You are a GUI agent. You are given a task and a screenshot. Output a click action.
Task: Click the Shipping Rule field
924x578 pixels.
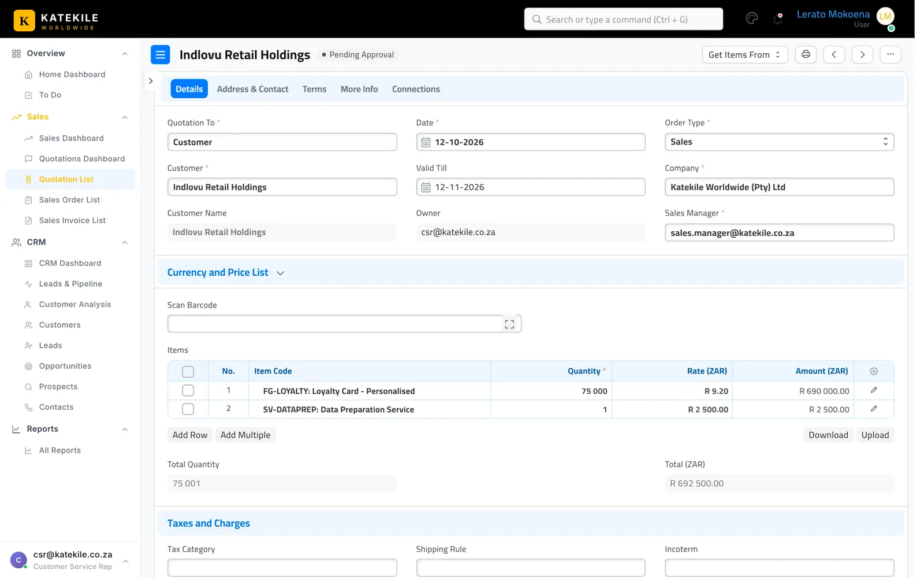click(531, 568)
